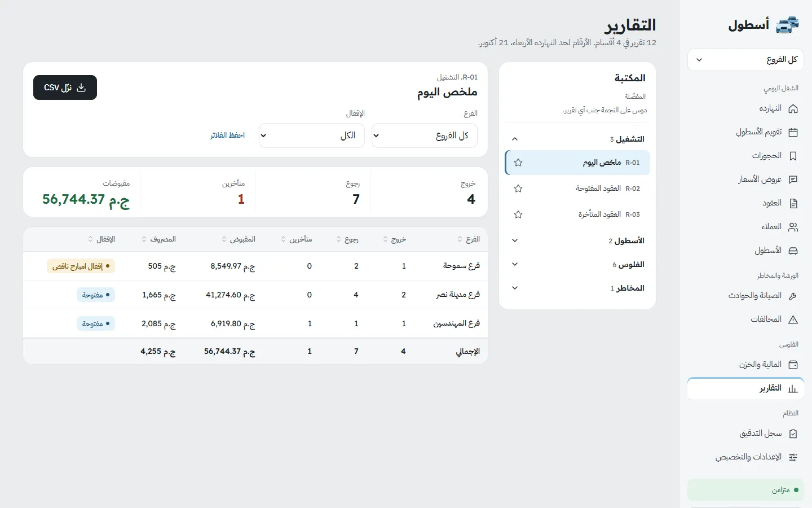
Task: Open الحجوزات from the sidebar
Action: pos(745,156)
